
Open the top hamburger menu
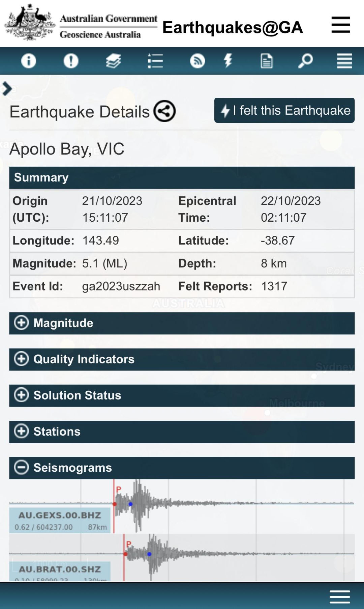(x=341, y=25)
